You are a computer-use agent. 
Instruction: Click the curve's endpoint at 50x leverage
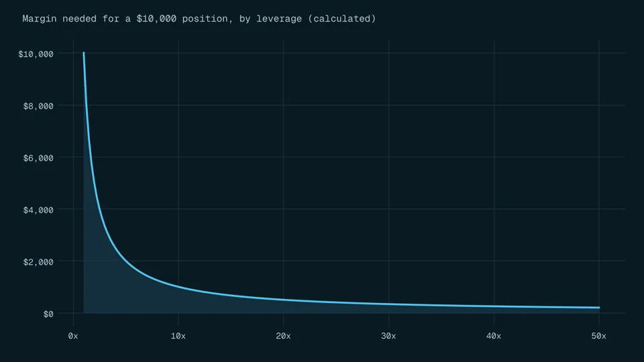click(x=599, y=308)
